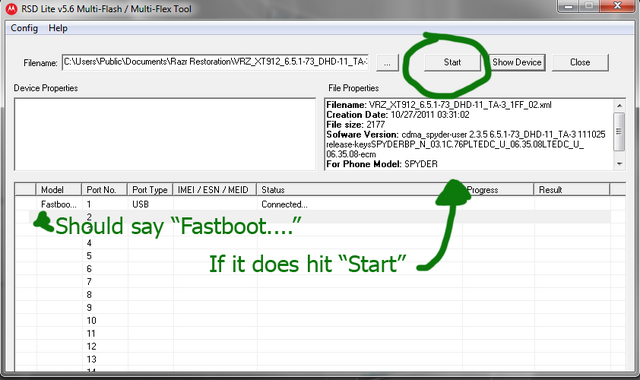Grab the File Properties scrollbar thumb
Screen dimensions: 640x380
pos(619,131)
